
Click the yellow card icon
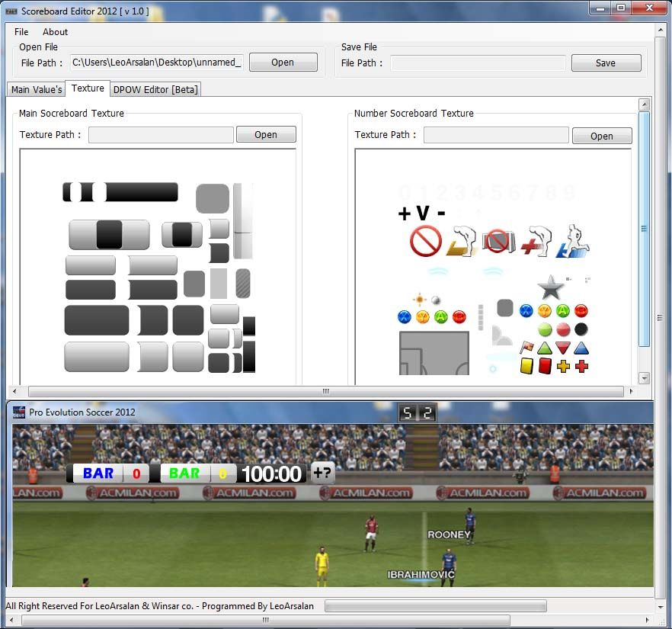coord(526,366)
